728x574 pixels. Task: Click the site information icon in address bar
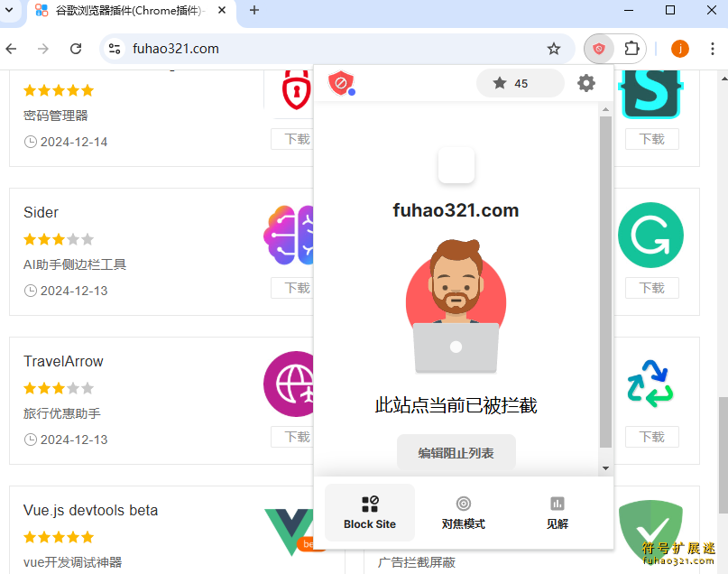(115, 49)
